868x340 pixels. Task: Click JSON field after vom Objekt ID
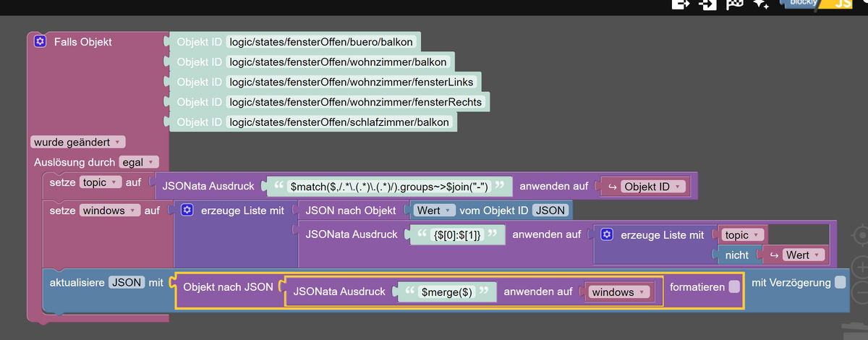pos(550,211)
